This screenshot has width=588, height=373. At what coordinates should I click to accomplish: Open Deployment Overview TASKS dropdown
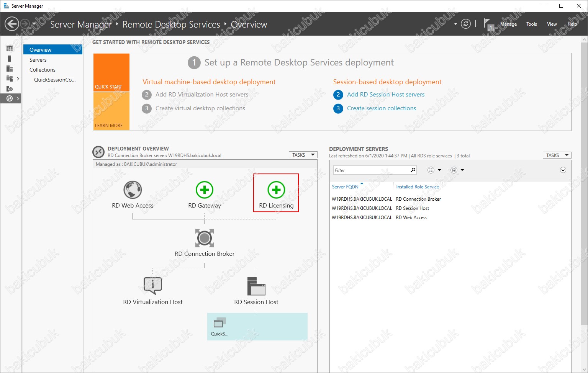click(303, 155)
